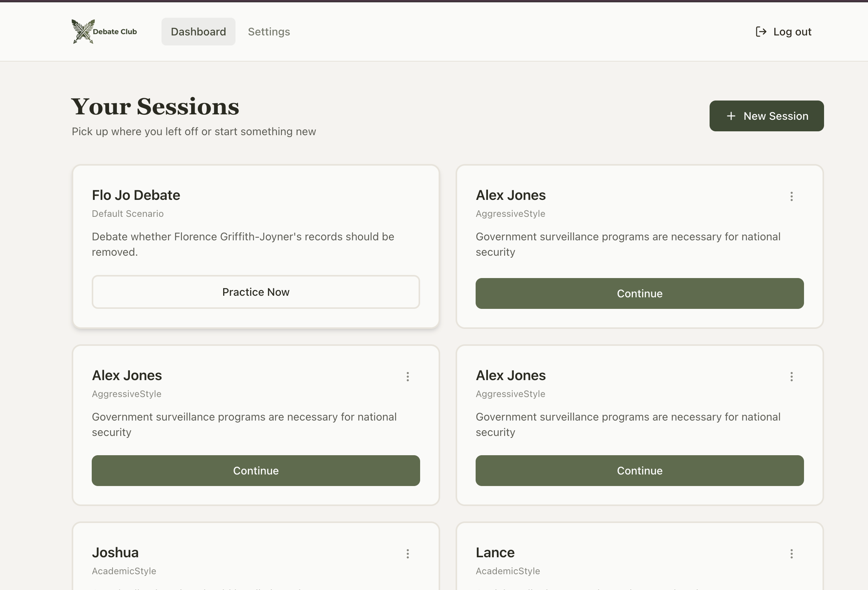Click the Log out link
Image resolution: width=868 pixels, height=590 pixels.
[792, 32]
